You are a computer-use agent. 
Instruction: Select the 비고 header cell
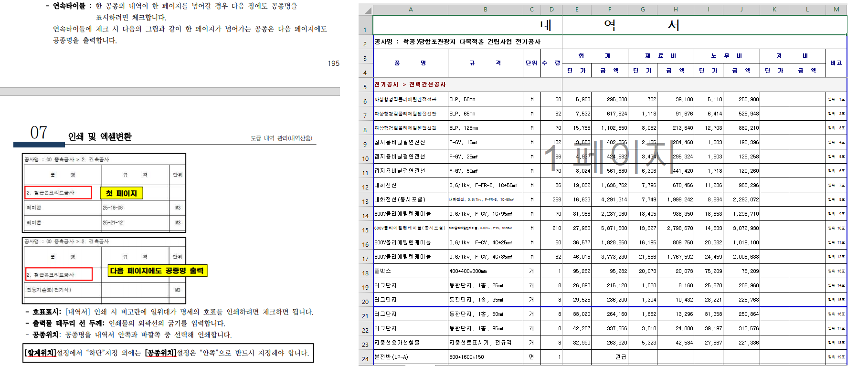tap(836, 63)
